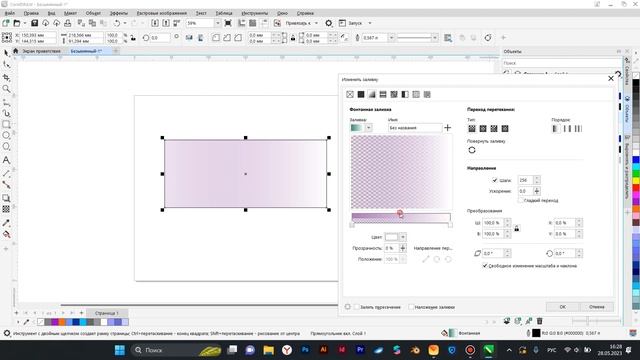The height and width of the screenshot is (360, 640).
Task: Select the repeat-and-mirror order option
Action: 567,129
